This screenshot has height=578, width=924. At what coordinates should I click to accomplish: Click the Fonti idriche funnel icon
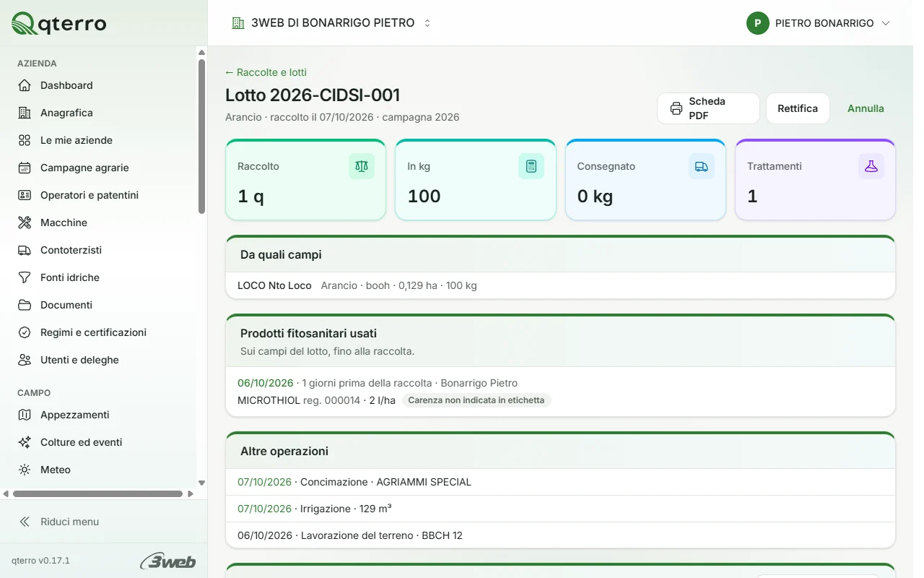point(25,277)
